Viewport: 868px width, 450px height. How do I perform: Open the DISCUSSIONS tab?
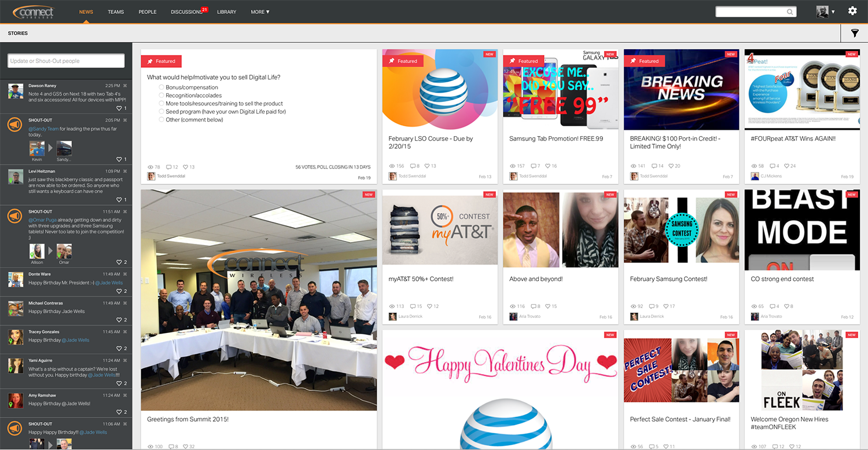click(x=187, y=12)
